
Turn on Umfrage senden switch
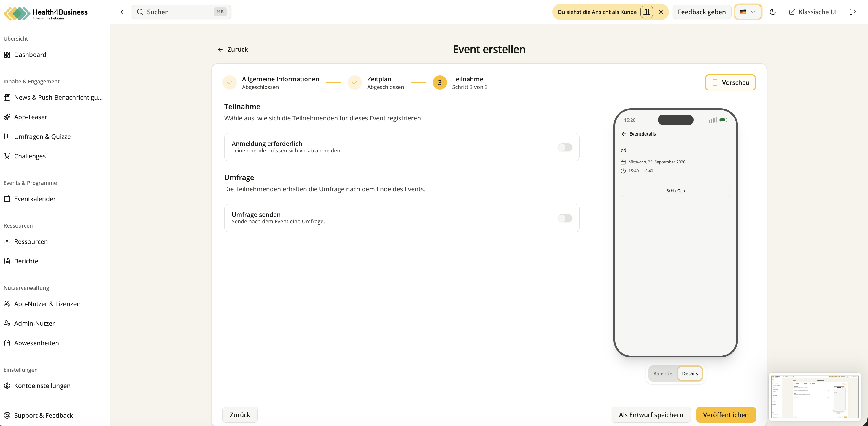[565, 218]
